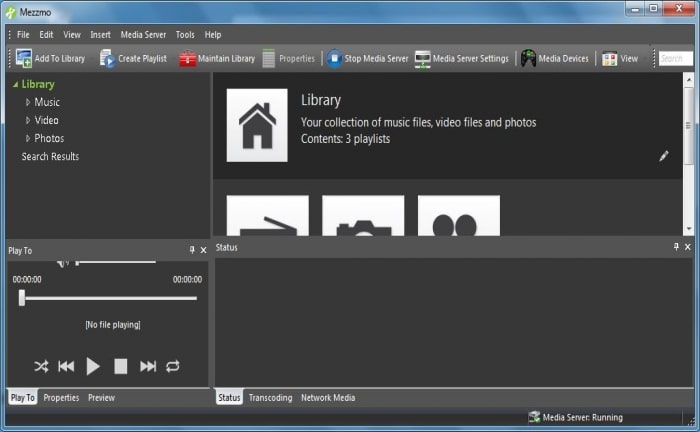The image size is (700, 432).
Task: Open the View menu in the menu bar
Action: tap(72, 35)
